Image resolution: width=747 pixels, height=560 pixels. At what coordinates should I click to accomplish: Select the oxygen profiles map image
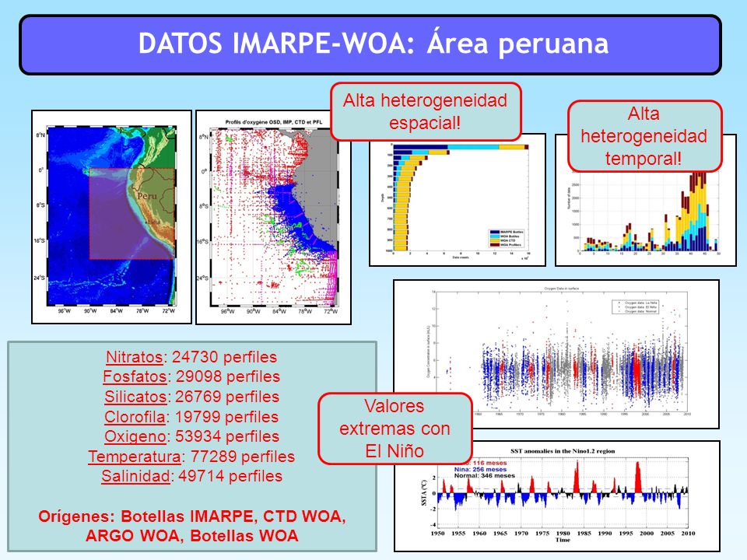pyautogui.click(x=273, y=217)
